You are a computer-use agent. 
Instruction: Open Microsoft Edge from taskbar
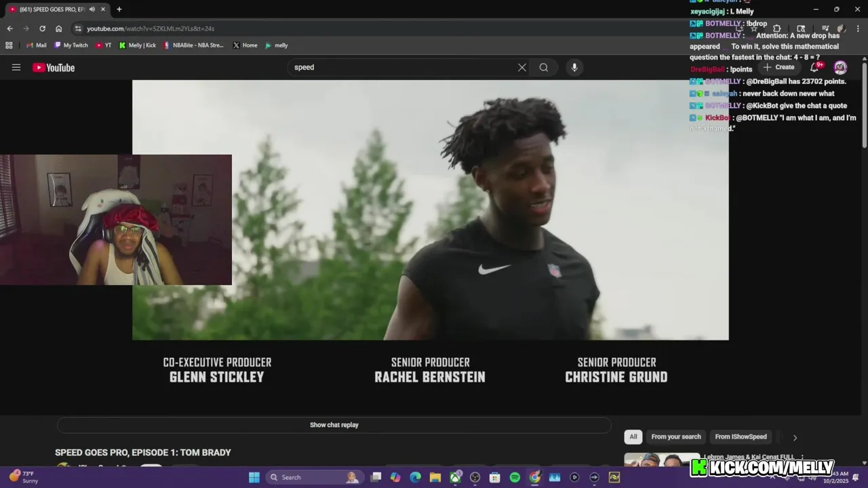tap(415, 477)
